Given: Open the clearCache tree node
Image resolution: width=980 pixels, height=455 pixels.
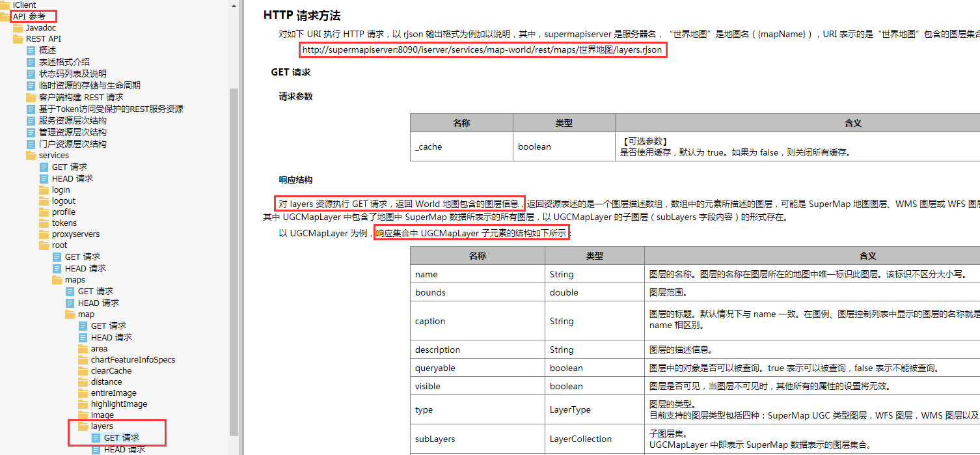Looking at the screenshot, I should (x=111, y=371).
